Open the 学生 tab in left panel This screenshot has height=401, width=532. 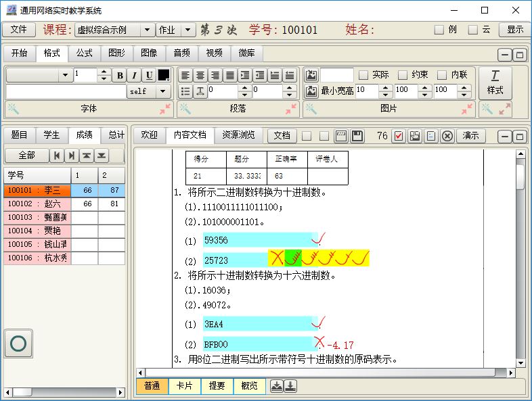coord(51,135)
